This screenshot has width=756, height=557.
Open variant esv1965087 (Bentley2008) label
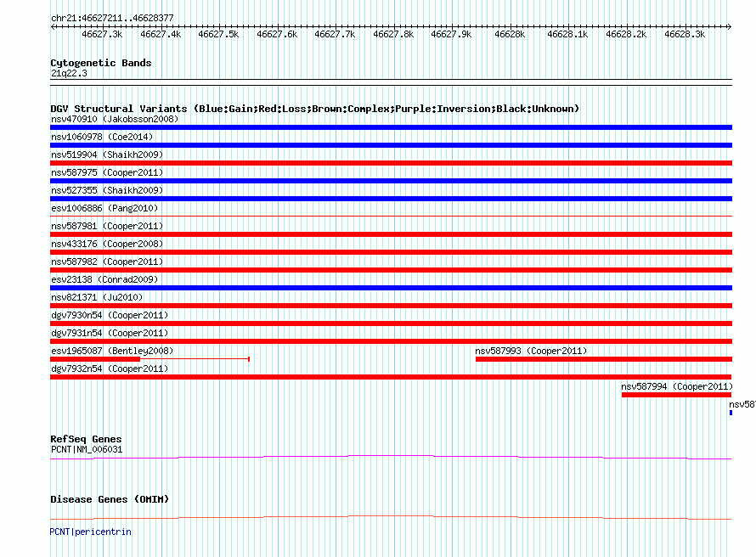coord(112,351)
